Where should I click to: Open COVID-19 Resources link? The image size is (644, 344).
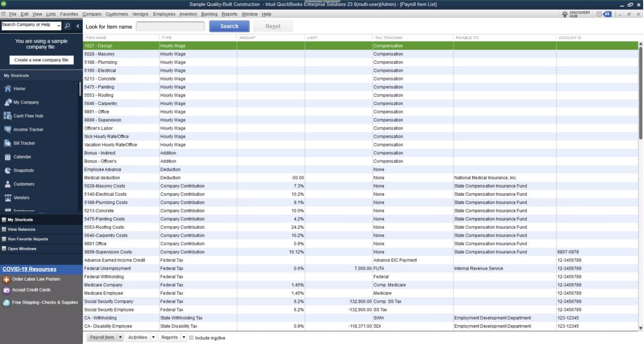pyautogui.click(x=30, y=269)
